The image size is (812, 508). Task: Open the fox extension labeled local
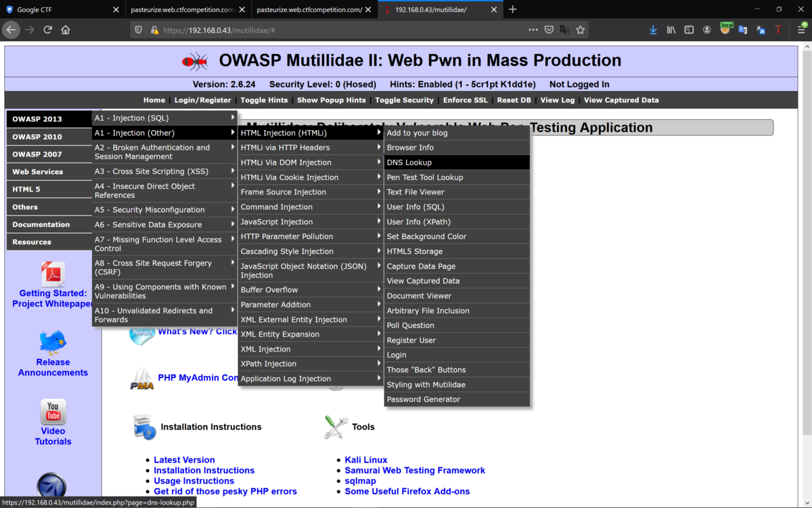point(725,28)
